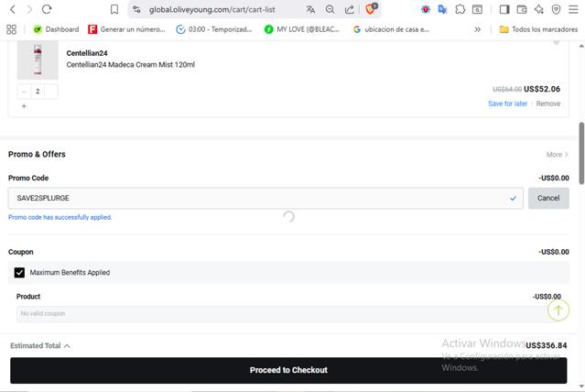Click Proceed to Checkout
Screen dimensions: 585x392
click(x=288, y=370)
